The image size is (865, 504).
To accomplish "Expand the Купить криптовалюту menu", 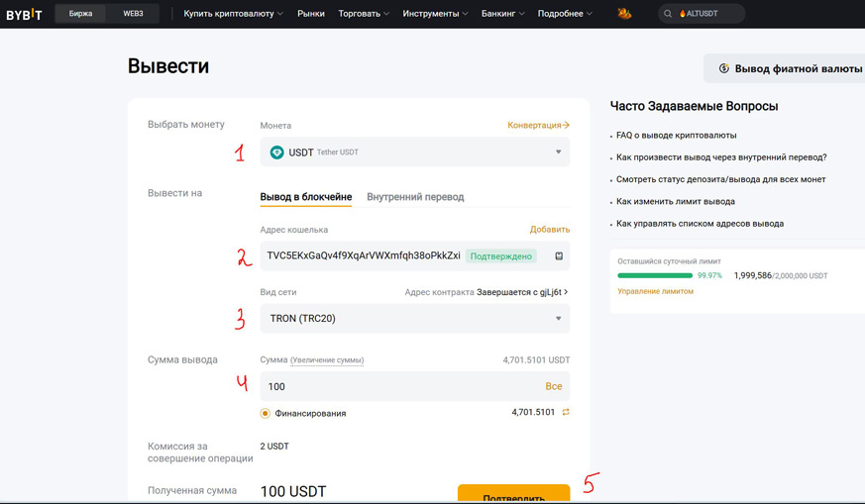I will pos(233,14).
